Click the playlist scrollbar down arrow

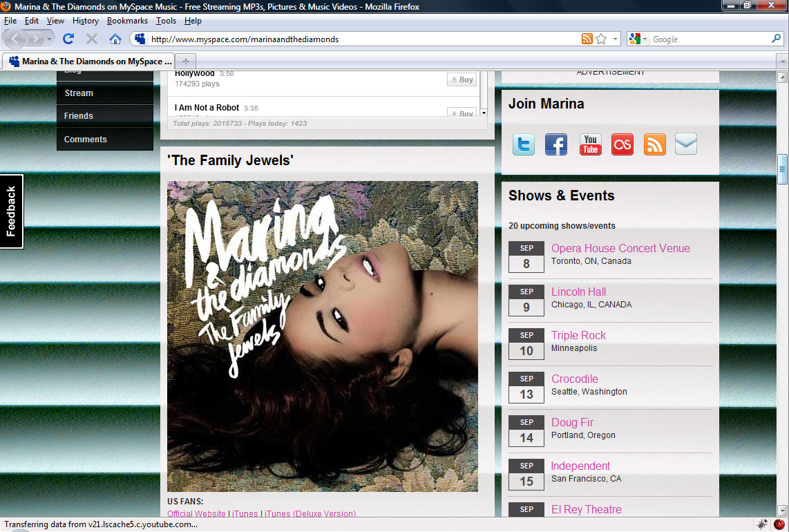[484, 112]
